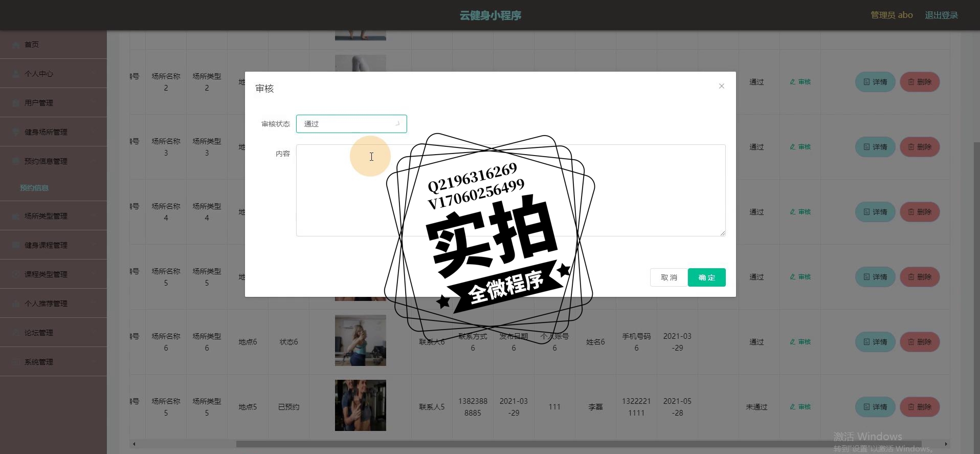Click 删除 for the 场所名称4 row

pos(920,212)
